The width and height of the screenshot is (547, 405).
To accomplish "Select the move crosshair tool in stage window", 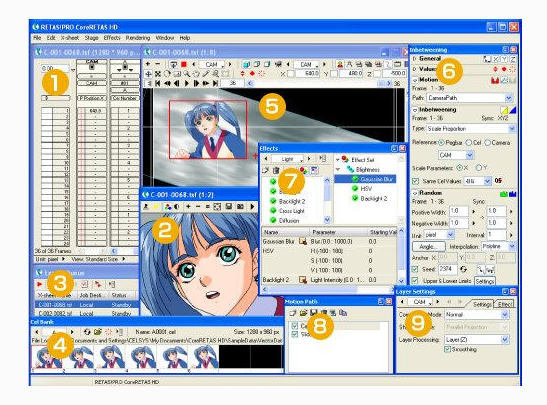I will pyautogui.click(x=148, y=74).
